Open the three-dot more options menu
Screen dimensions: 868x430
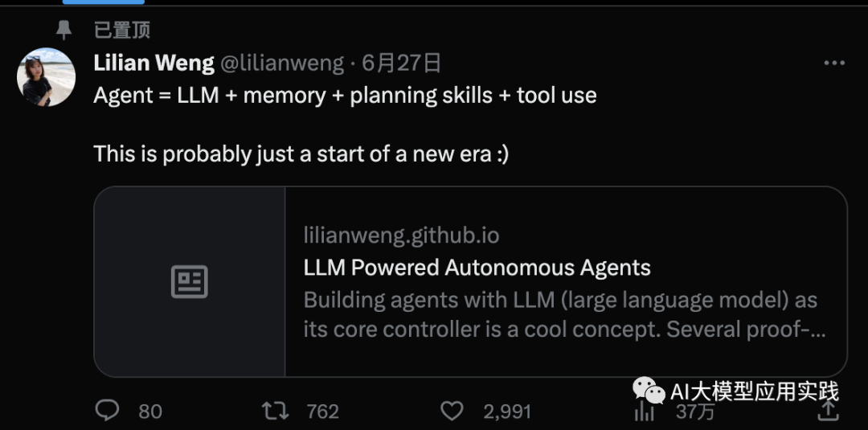(x=834, y=63)
